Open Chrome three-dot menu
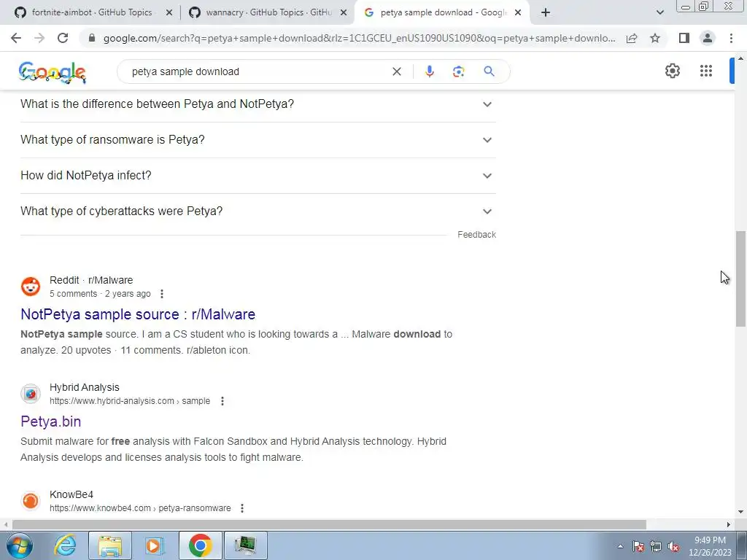747x560 pixels. click(731, 38)
